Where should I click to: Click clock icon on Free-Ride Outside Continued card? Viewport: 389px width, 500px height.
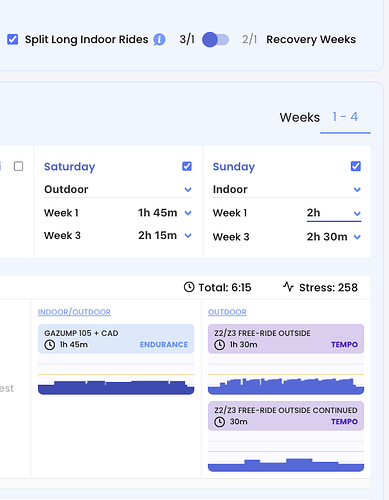point(219,422)
